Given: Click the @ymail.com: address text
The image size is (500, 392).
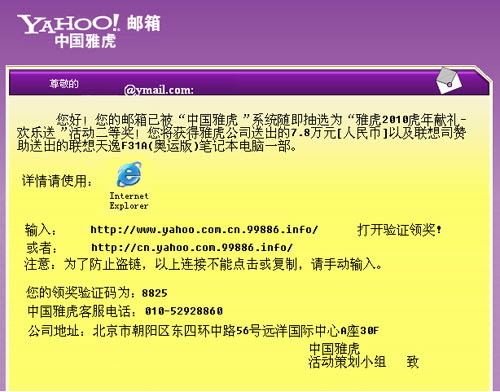Looking at the screenshot, I should coord(159,90).
